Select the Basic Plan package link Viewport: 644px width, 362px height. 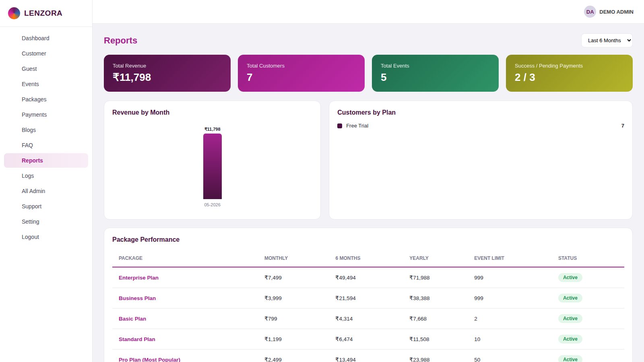click(x=132, y=319)
